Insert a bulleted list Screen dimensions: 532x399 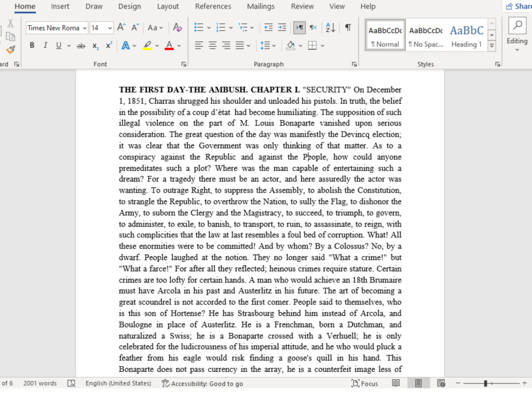(x=199, y=28)
